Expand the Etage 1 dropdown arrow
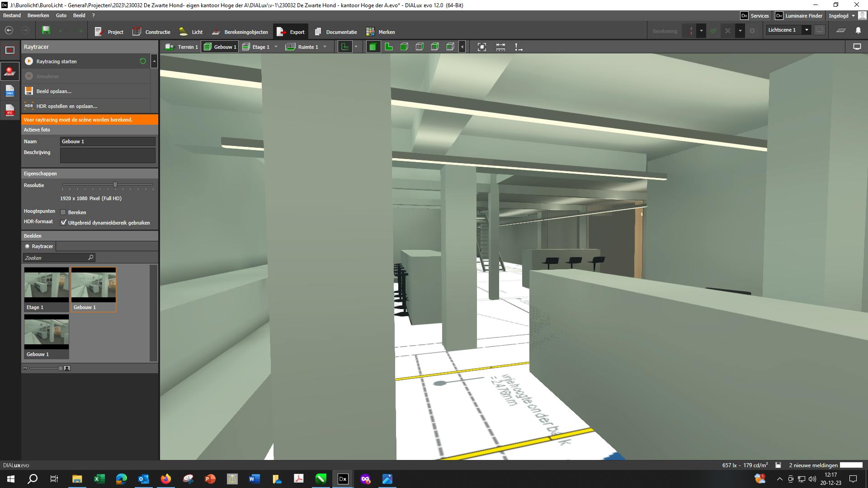 coord(276,47)
